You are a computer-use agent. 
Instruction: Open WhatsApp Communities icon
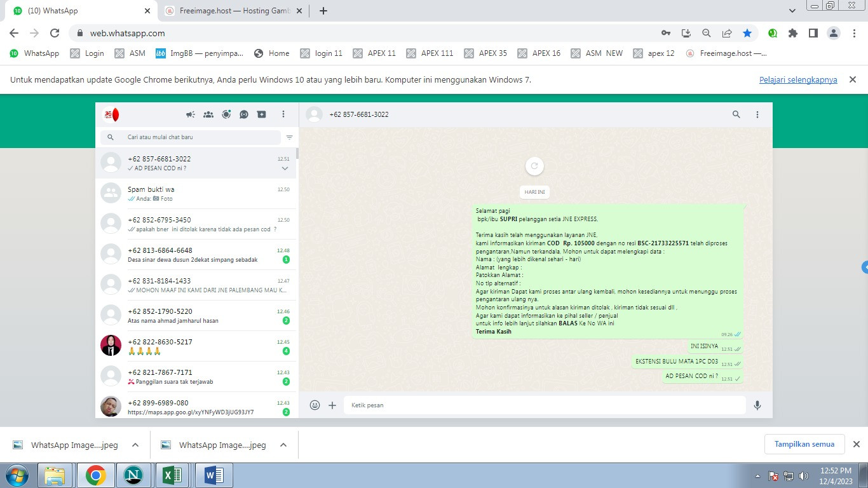coord(208,114)
